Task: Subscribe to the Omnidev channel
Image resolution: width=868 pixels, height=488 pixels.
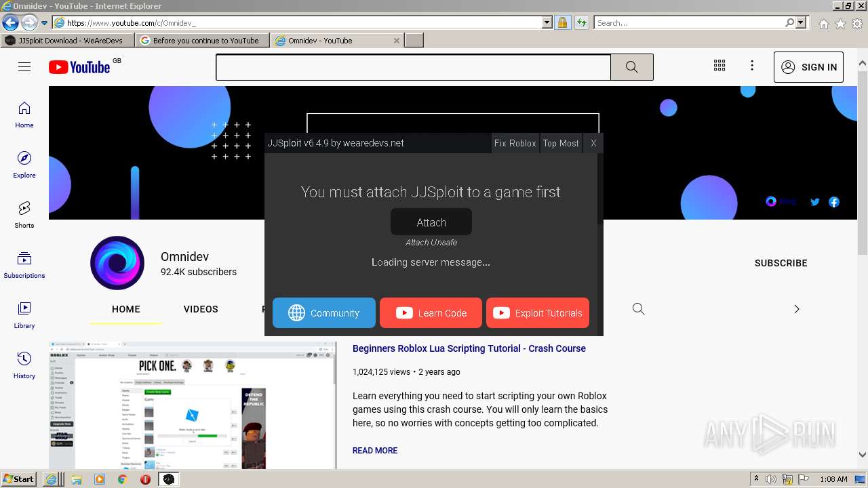Action: [781, 263]
